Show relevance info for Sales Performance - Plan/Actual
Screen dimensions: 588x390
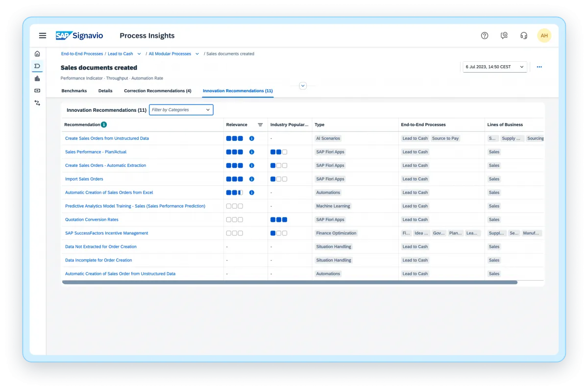tap(252, 152)
